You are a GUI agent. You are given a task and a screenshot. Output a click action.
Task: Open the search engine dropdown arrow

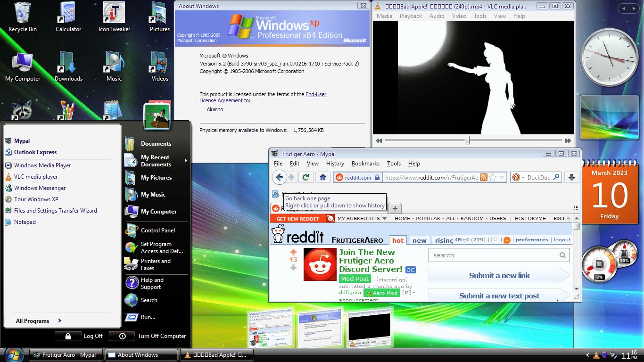coord(522,177)
